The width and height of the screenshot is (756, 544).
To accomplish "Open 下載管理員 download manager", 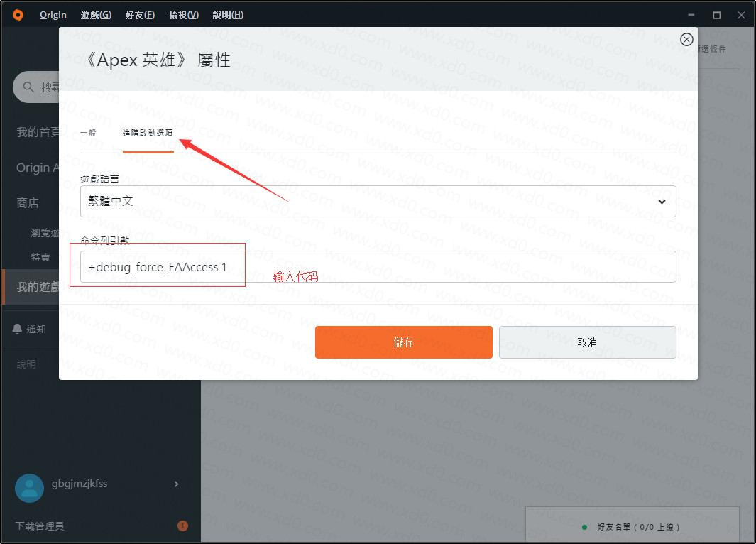I will pyautogui.click(x=40, y=526).
